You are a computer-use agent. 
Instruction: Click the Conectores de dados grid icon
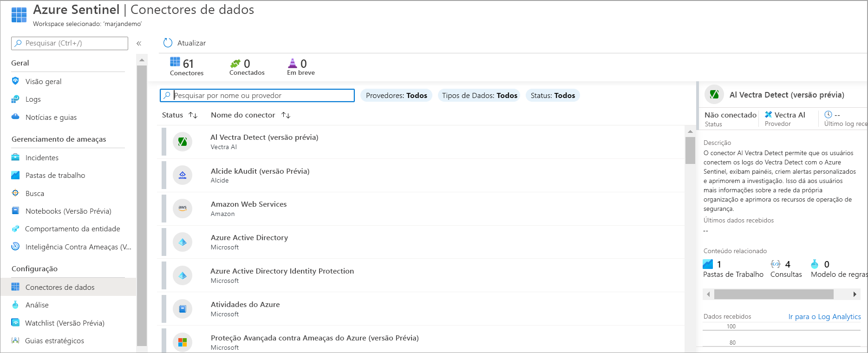15,287
